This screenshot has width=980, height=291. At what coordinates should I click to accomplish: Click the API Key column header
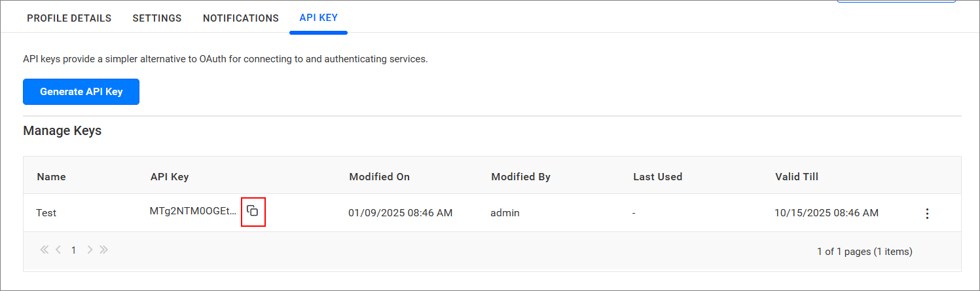pyautogui.click(x=170, y=176)
